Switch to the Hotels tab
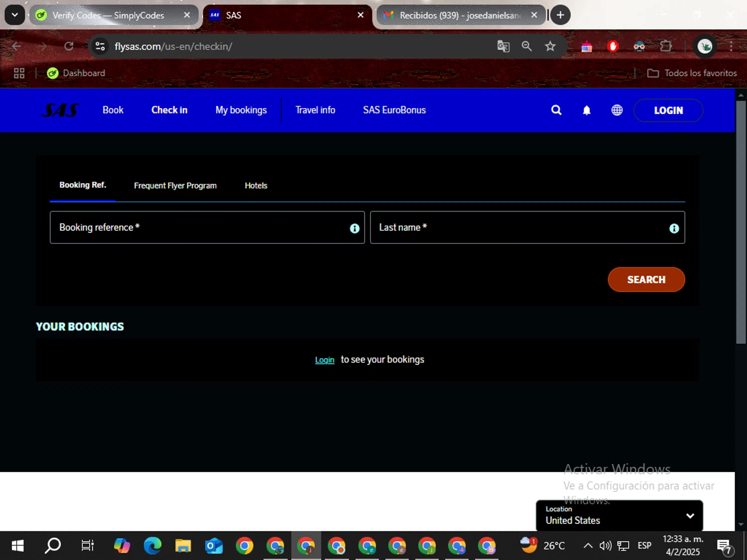The width and height of the screenshot is (747, 560). [256, 186]
